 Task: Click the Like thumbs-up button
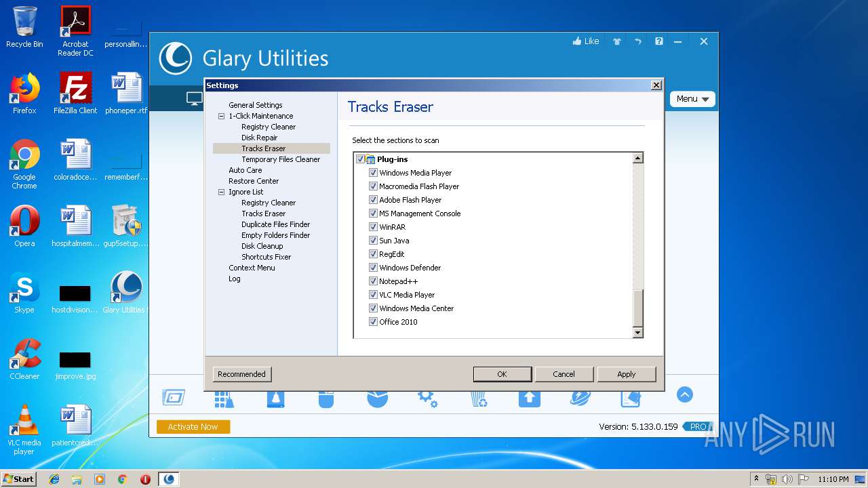tap(586, 41)
